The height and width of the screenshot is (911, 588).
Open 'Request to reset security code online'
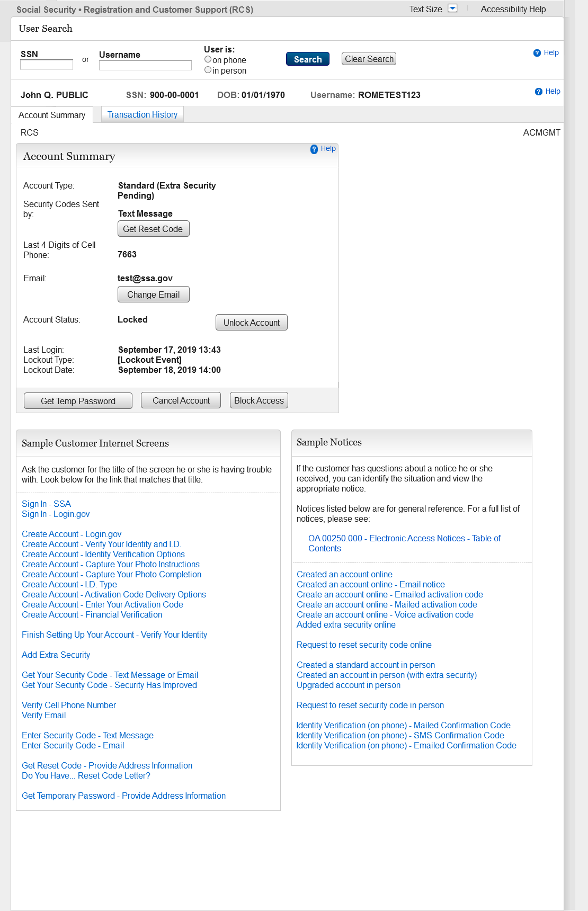364,645
